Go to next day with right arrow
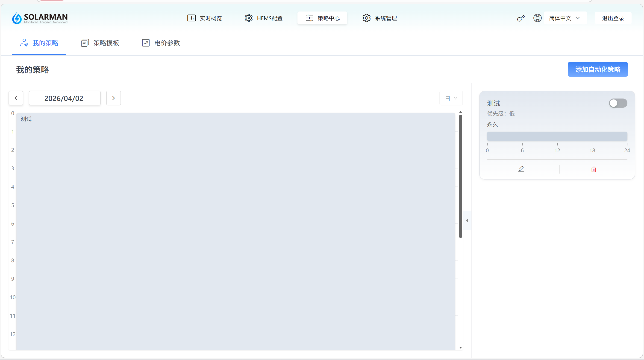This screenshot has height=360, width=644. tap(114, 98)
